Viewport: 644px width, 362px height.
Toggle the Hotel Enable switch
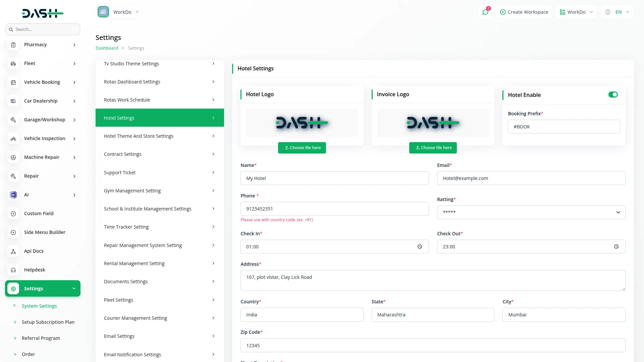(613, 95)
